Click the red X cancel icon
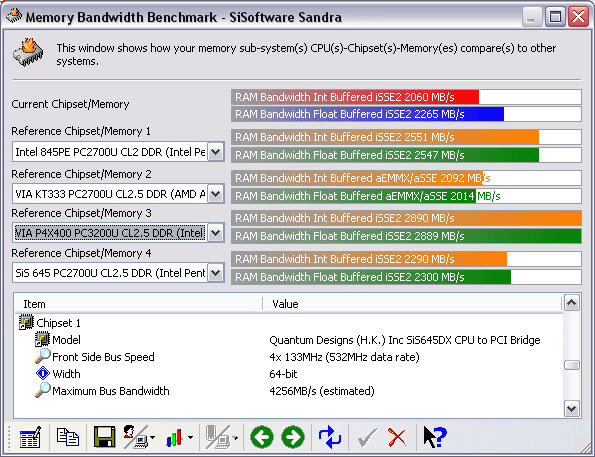This screenshot has width=595, height=457. 397,437
